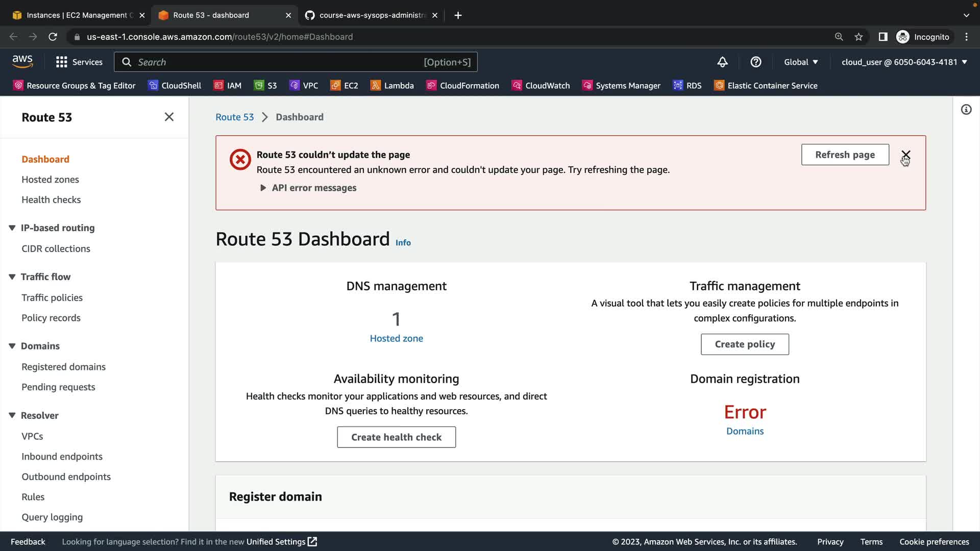Collapse the IP-based routing section
The height and width of the screenshot is (551, 980).
12,228
